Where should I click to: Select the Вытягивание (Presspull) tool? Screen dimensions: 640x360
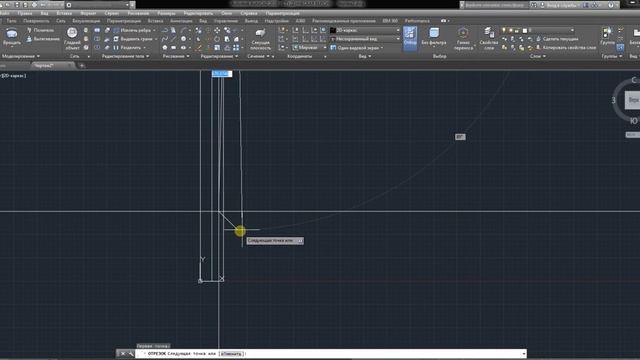click(42, 39)
